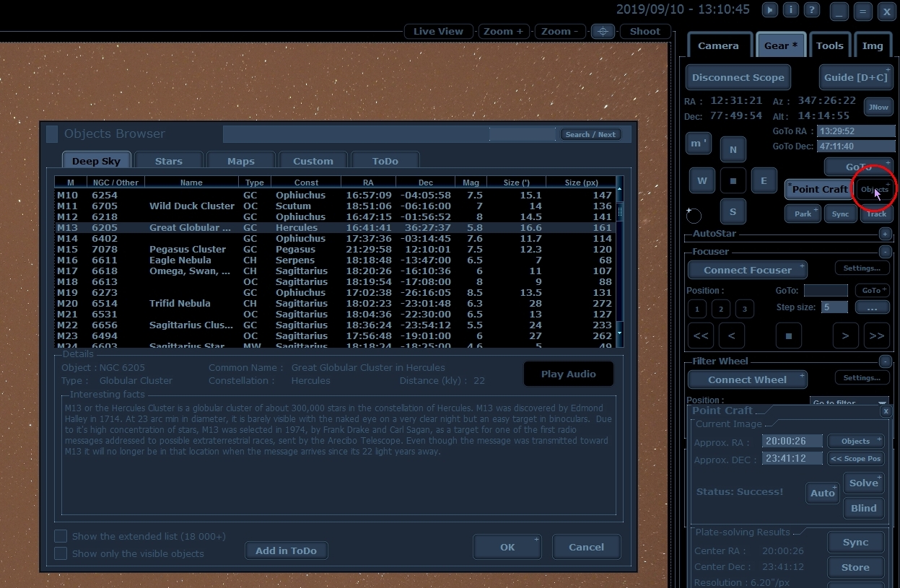The height and width of the screenshot is (588, 900).
Task: Click the object list scrollbar down arrow
Action: pos(619,333)
